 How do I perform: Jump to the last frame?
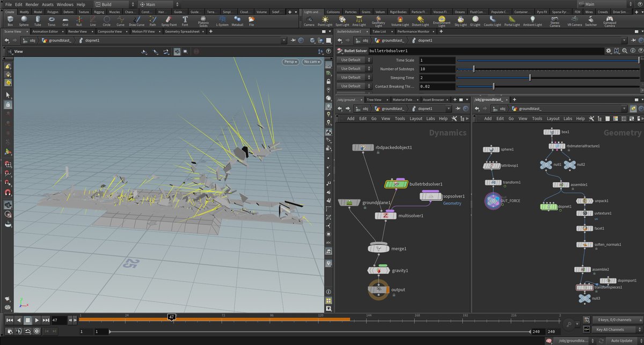[46, 320]
